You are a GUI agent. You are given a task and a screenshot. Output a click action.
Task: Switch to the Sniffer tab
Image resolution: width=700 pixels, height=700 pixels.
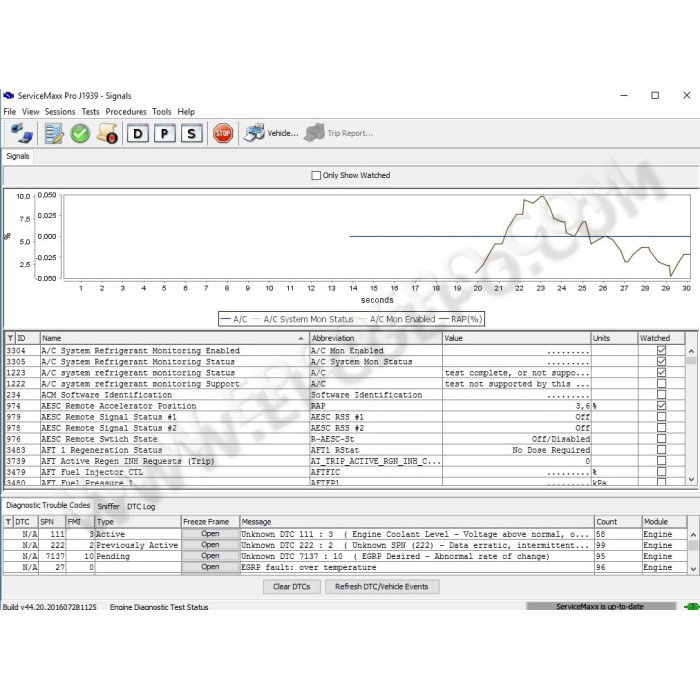(108, 507)
